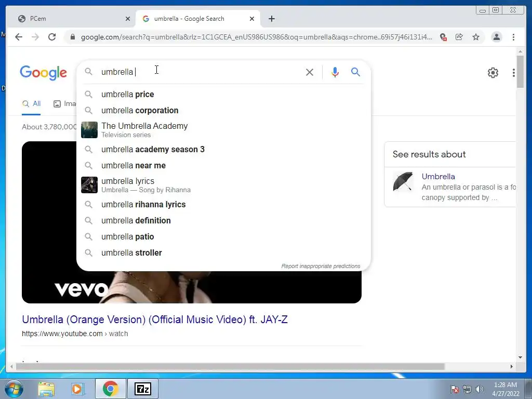Click the youtube.com watch result URL
The image size is (532, 399).
tap(75, 334)
